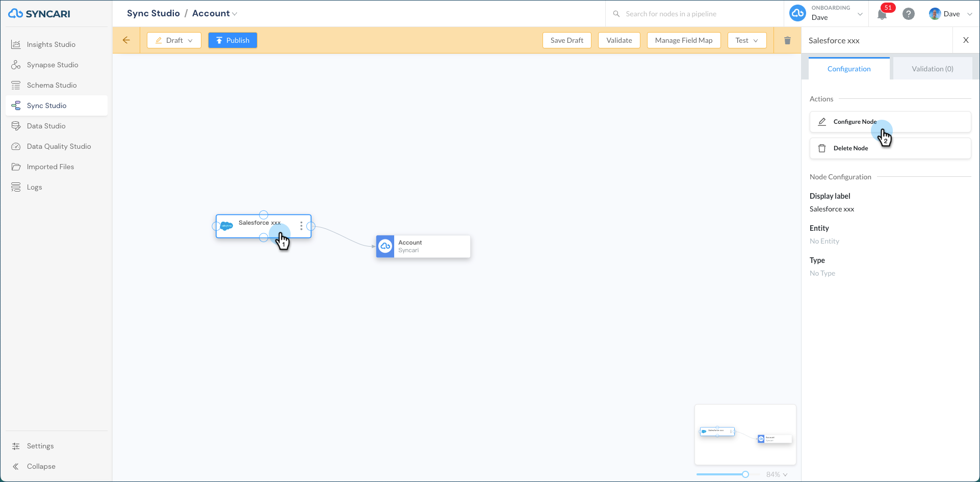Open the Salesforce xxx node three-dot menu
The width and height of the screenshot is (980, 482).
pos(301,226)
